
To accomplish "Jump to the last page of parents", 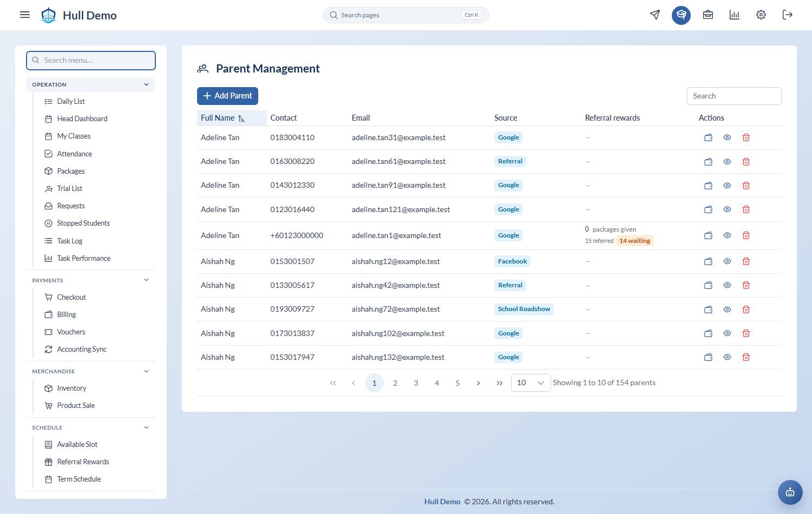I will pos(499,383).
